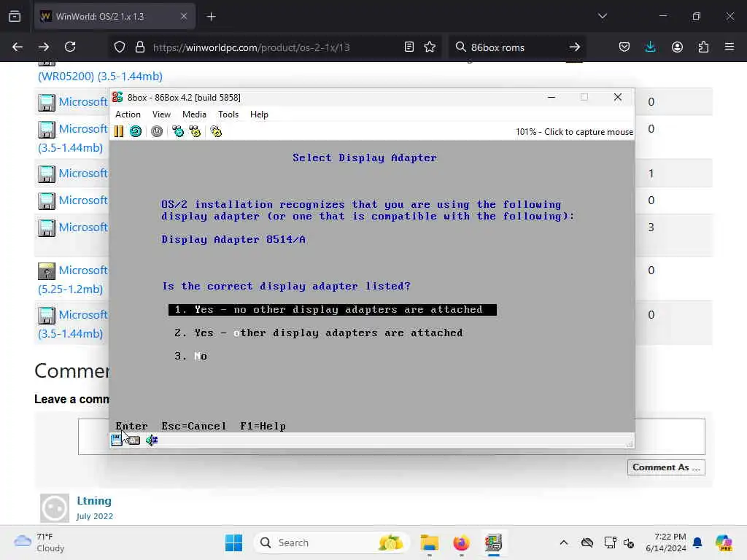The width and height of the screenshot is (747, 560).
Task: Open a new browser tab
Action: pos(211,17)
